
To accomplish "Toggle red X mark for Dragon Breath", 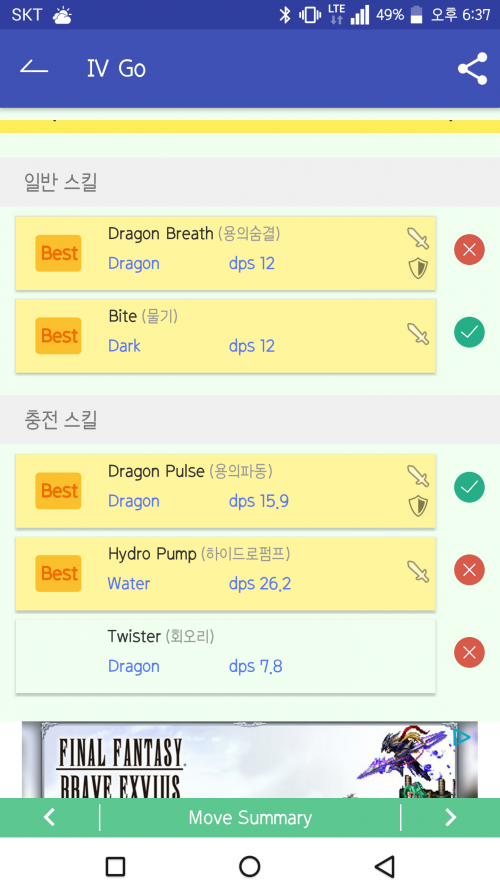I will point(469,250).
